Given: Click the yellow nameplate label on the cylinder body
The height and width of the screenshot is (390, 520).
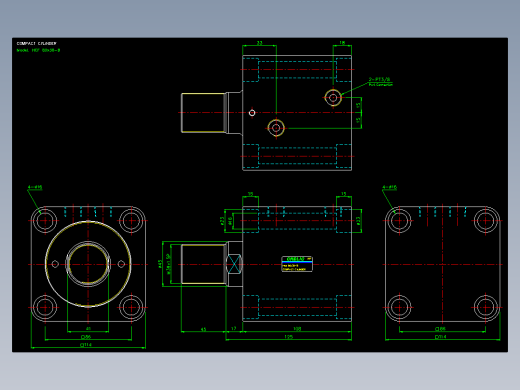Looking at the screenshot, I should [297, 264].
